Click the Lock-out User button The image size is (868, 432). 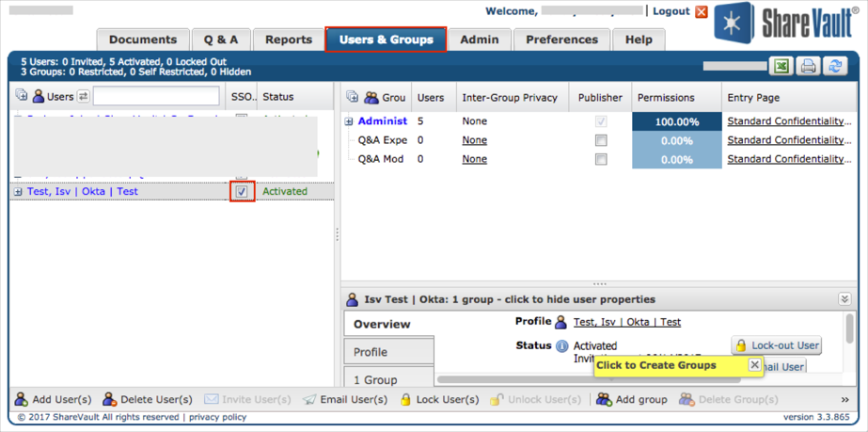point(776,345)
